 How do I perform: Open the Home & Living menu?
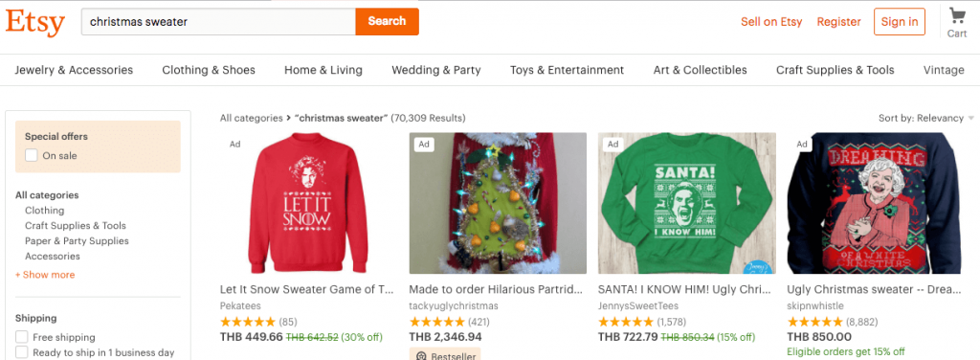click(x=323, y=70)
